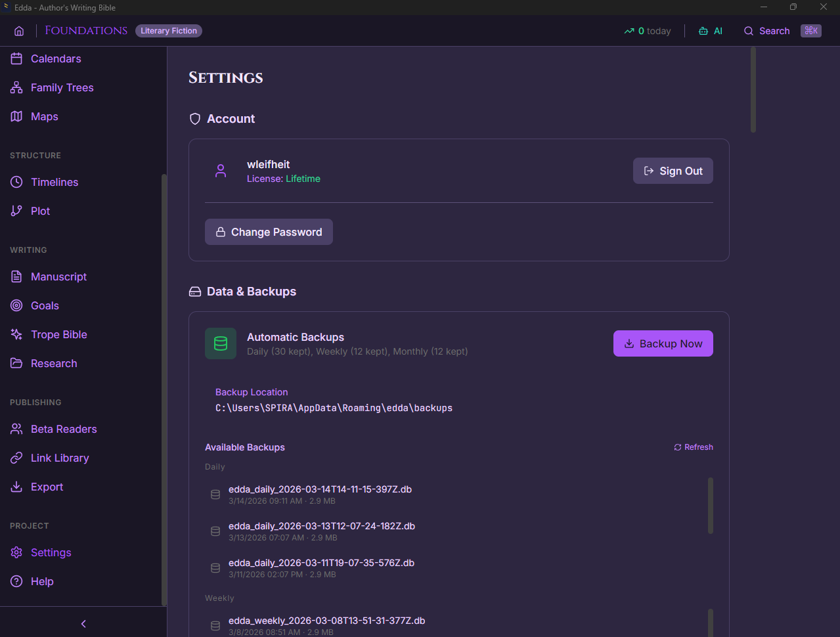This screenshot has width=840, height=637.
Task: Open the Family Trees view
Action: coord(61,87)
